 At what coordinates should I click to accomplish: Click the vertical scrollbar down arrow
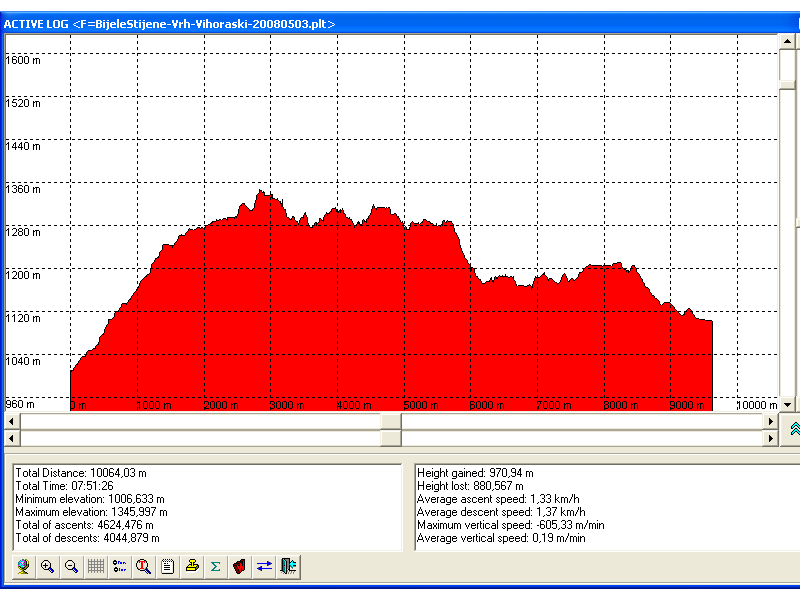point(788,404)
